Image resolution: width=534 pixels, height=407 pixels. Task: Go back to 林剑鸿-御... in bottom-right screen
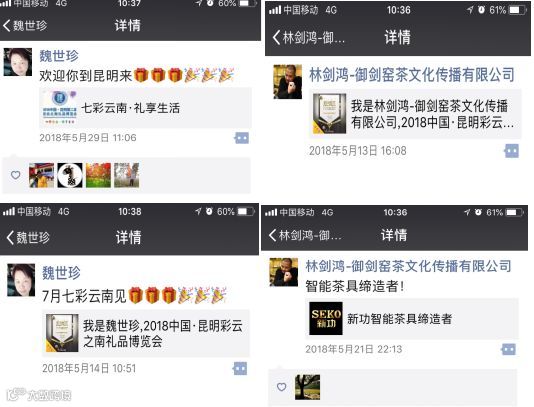[305, 235]
